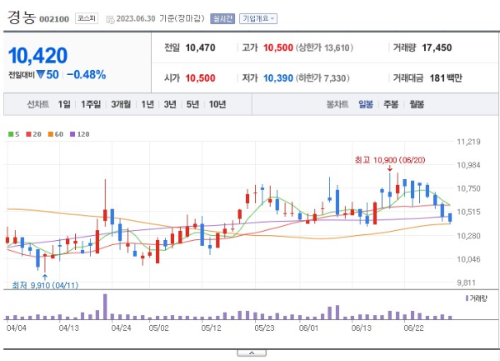This screenshot has width=500, height=361.
Task: Select 일봉 daily candlestick chart
Action: point(366,104)
